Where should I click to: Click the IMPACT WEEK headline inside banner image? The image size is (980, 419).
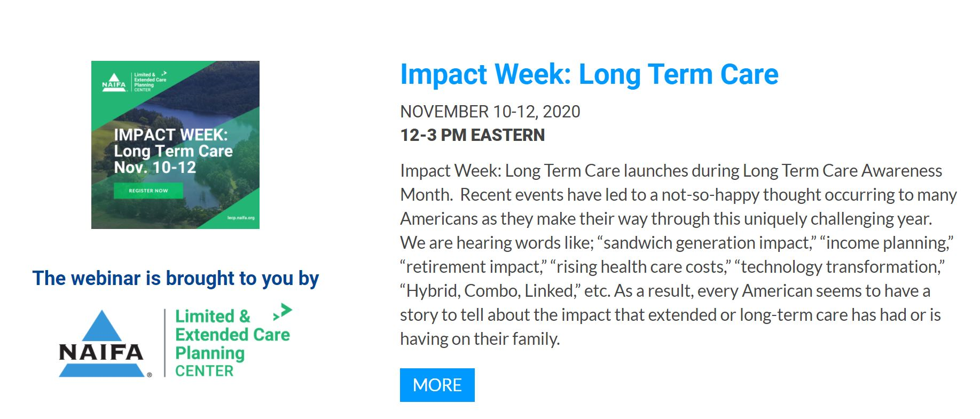click(x=170, y=135)
